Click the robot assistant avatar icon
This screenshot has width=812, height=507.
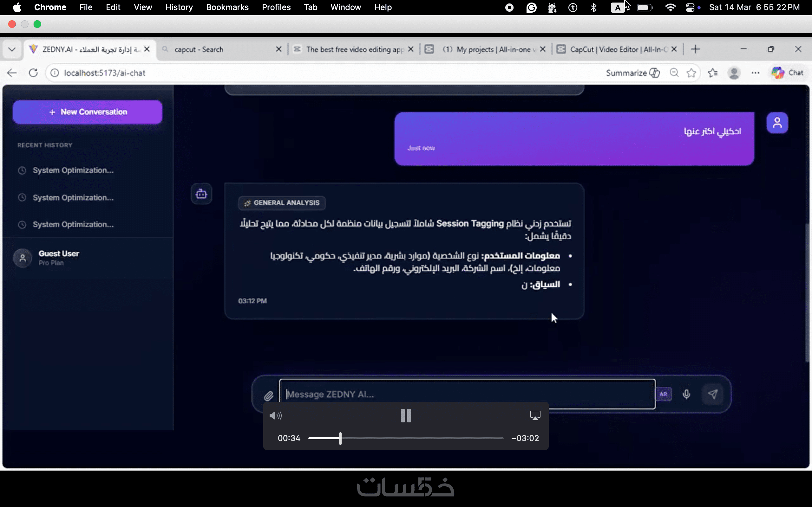[201, 194]
